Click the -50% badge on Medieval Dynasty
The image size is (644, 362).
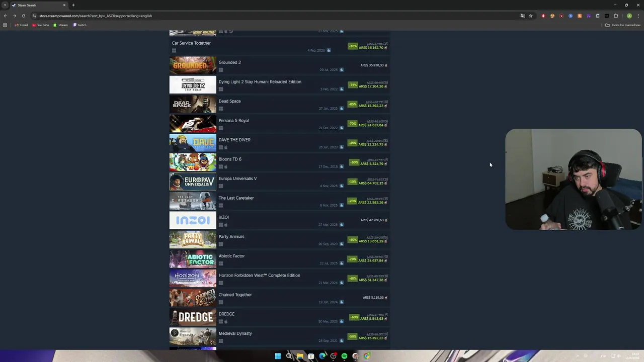click(353, 337)
